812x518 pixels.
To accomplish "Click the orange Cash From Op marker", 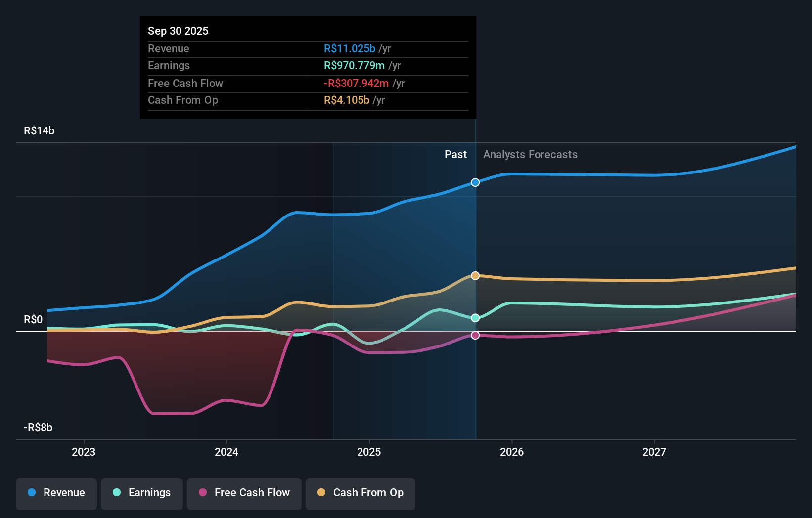I will point(475,275).
